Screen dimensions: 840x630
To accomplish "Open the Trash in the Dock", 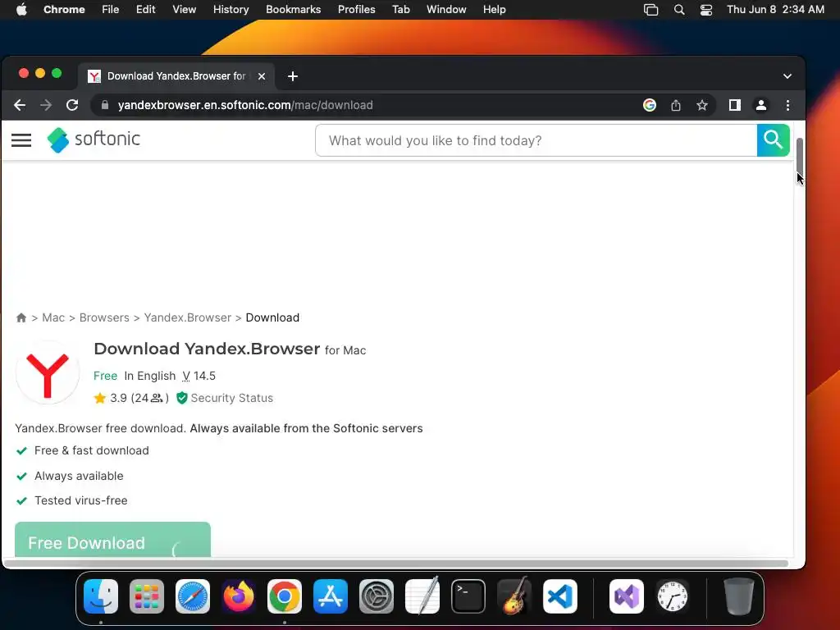I will click(x=739, y=596).
